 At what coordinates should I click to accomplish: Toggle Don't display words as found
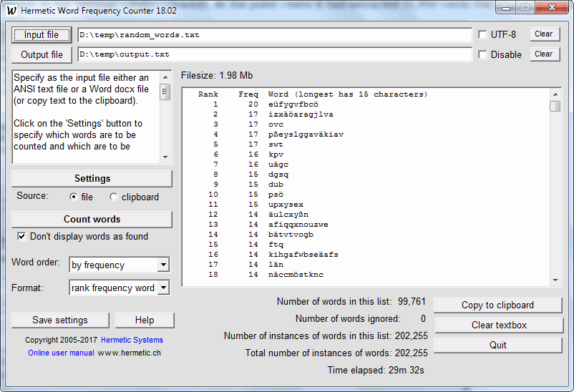[x=21, y=237]
